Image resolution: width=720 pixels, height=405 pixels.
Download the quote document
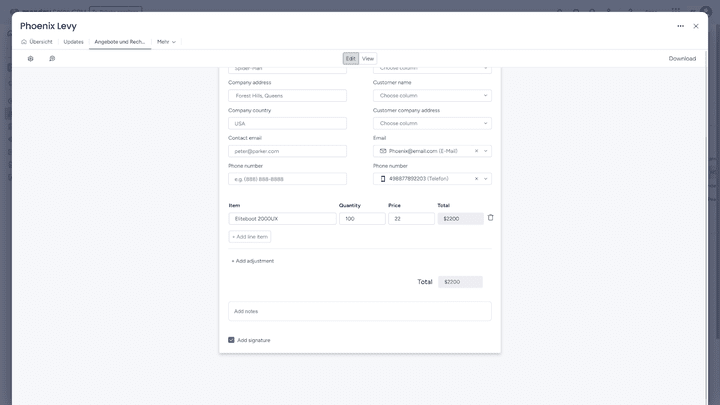[682, 59]
